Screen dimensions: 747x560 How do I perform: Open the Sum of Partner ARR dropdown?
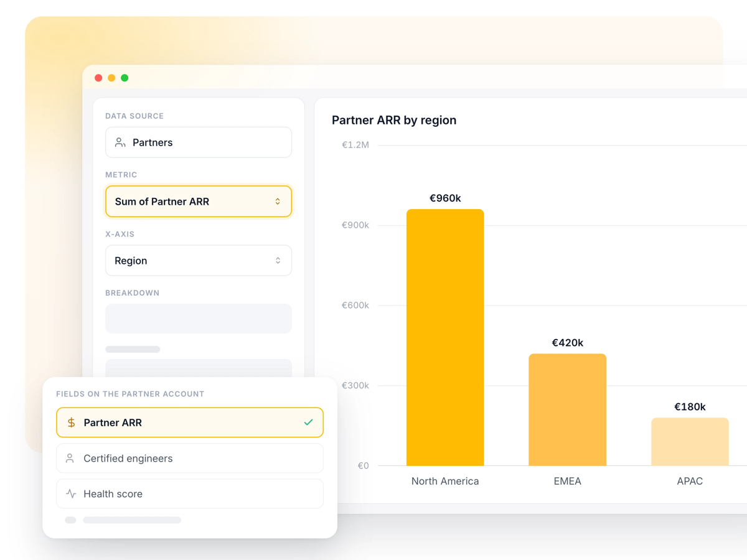coord(199,202)
